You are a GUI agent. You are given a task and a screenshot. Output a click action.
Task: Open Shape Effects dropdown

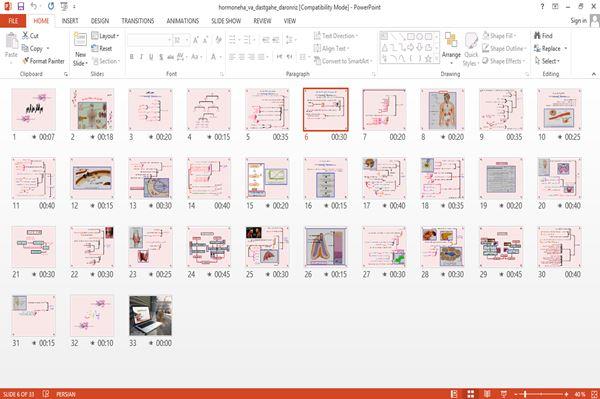[x=504, y=61]
